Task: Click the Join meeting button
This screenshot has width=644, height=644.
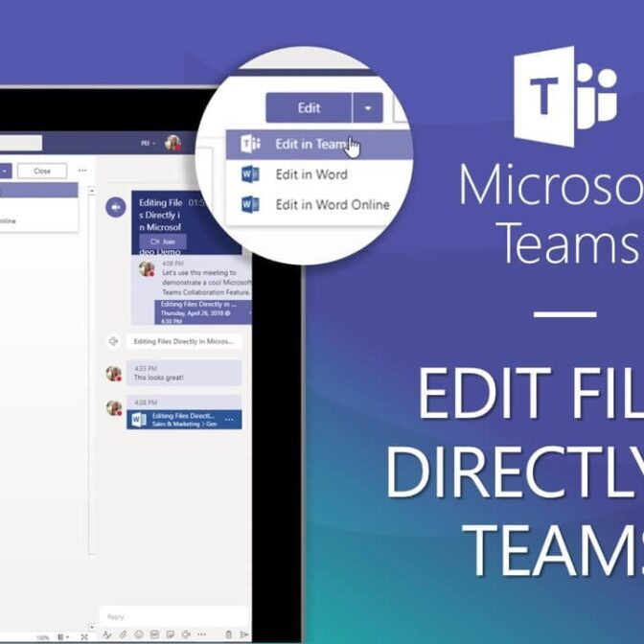Action: (163, 241)
